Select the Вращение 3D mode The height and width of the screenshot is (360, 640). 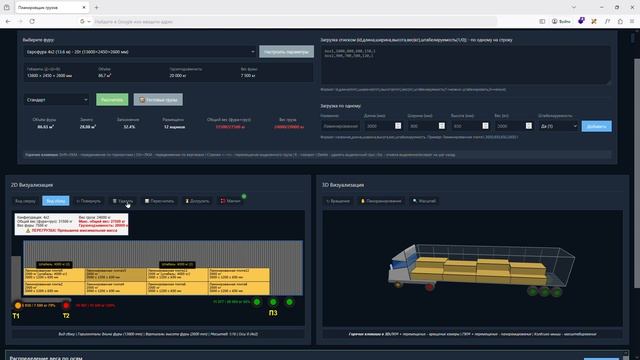tap(338, 201)
